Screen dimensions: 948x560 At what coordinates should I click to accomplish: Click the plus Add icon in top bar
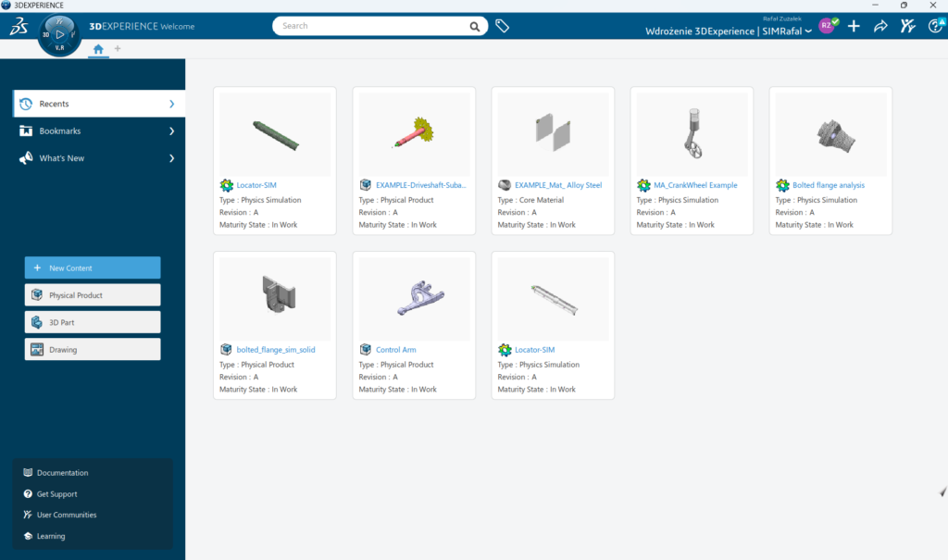[x=854, y=26]
